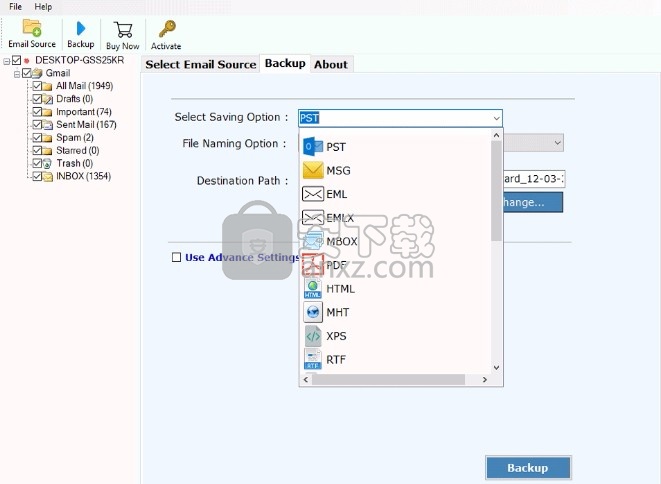The width and height of the screenshot is (661, 484).
Task: Click the Change... destination button
Action: [x=533, y=202]
